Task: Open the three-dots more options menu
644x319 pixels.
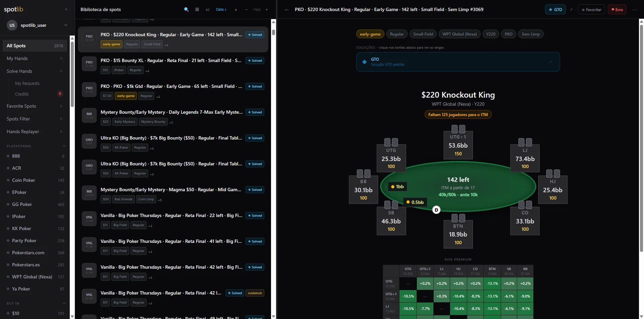Action: [634, 9]
